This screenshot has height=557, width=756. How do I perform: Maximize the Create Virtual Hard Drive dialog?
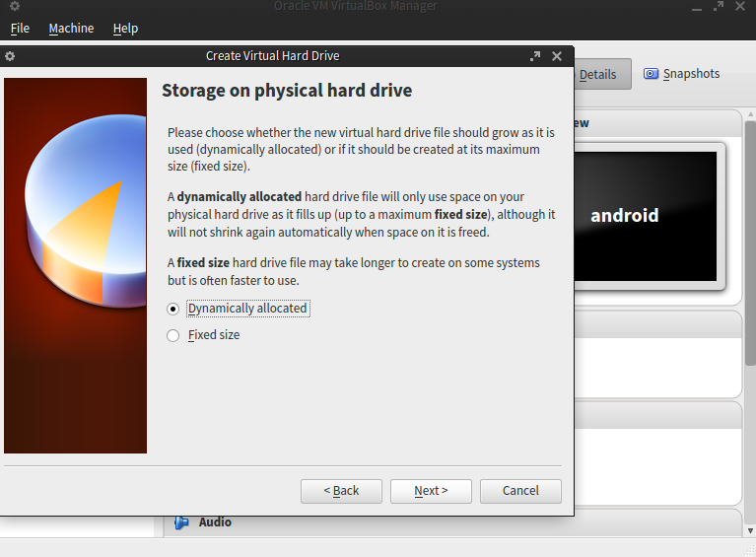[535, 56]
